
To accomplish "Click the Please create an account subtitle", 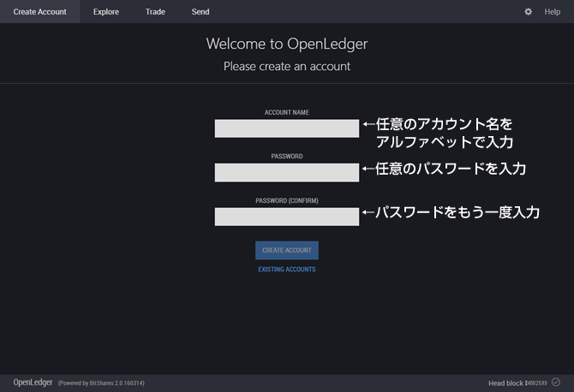I will [x=286, y=66].
